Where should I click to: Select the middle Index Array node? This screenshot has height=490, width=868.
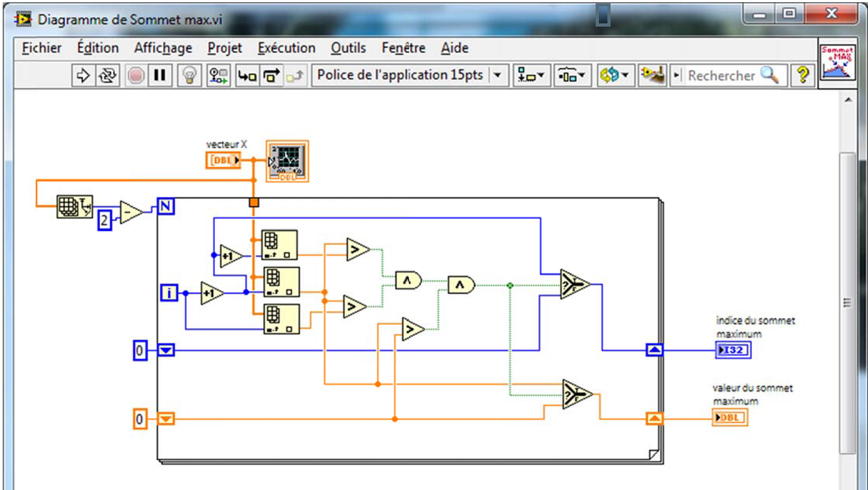(x=282, y=282)
